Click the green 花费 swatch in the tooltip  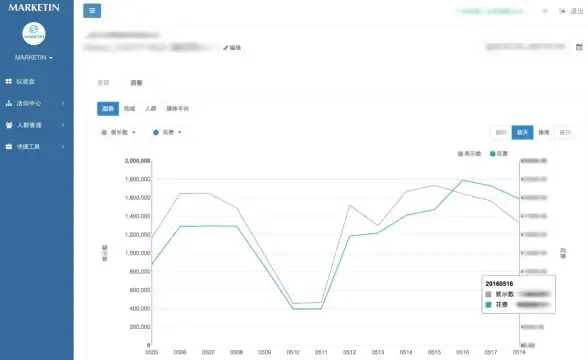488,305
